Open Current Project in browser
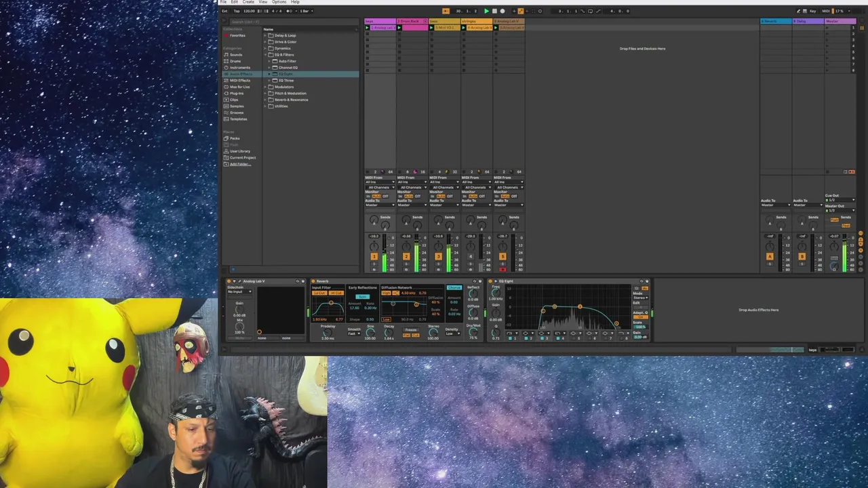The height and width of the screenshot is (488, 868). point(243,158)
